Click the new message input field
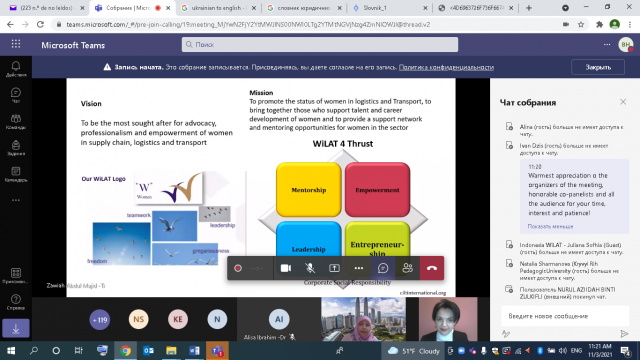 pyautogui.click(x=565, y=316)
